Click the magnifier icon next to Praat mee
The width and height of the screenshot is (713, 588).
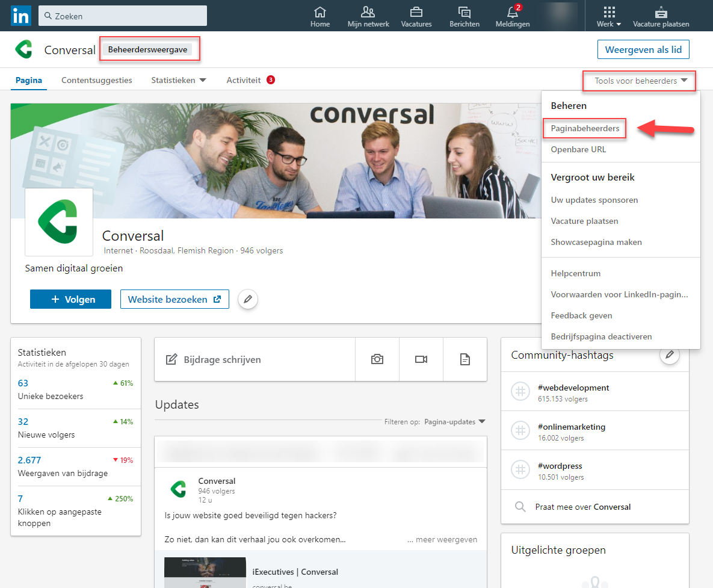coord(520,507)
